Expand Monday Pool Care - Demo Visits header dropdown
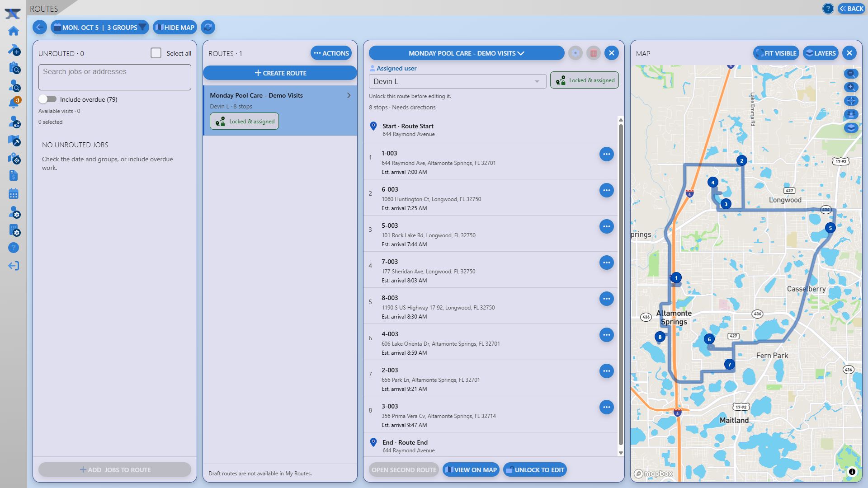The image size is (868, 488). click(x=467, y=53)
